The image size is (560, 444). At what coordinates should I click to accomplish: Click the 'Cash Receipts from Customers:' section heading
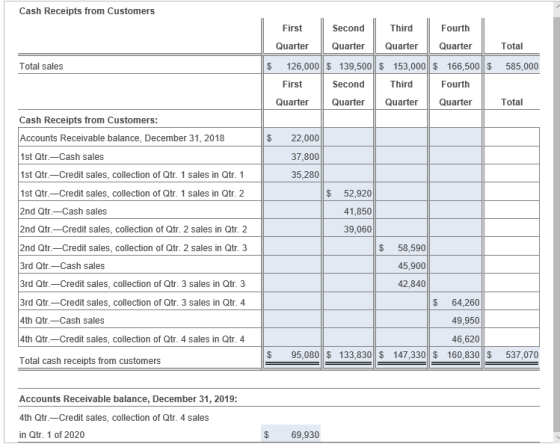click(88, 120)
